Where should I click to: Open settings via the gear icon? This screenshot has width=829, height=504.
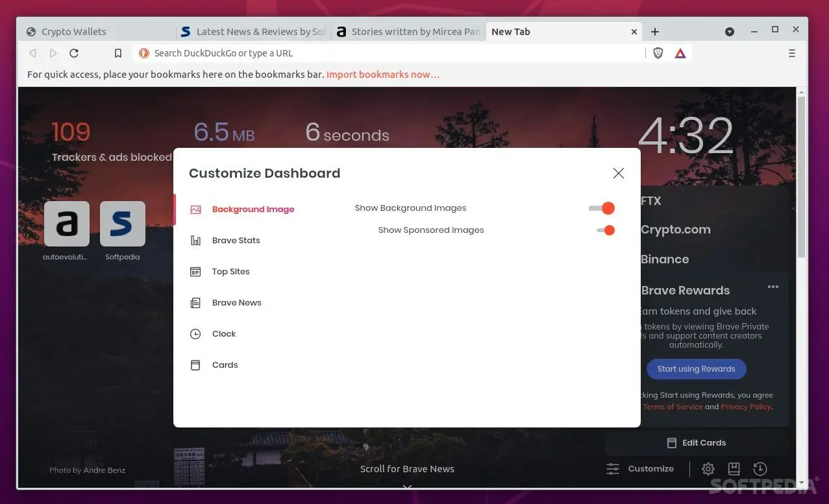(708, 468)
